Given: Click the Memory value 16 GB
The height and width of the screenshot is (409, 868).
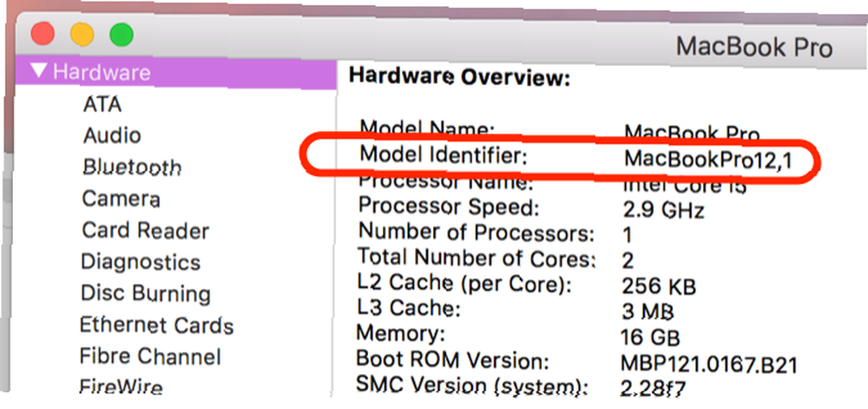Looking at the screenshot, I should pos(651,336).
